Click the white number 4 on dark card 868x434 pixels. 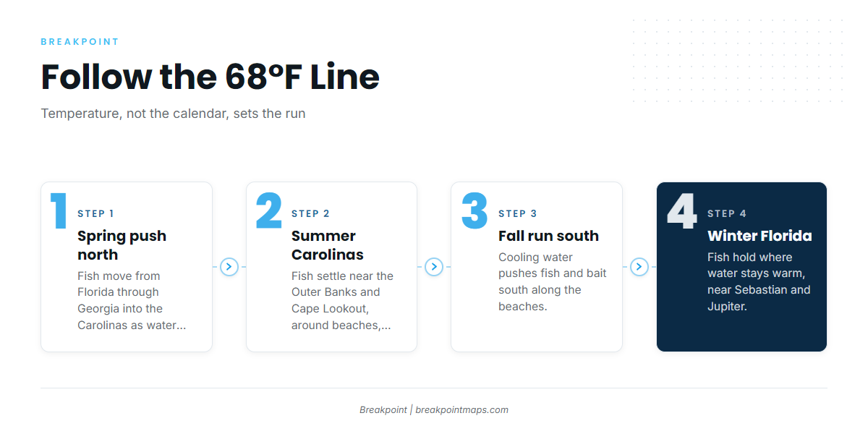coord(682,211)
